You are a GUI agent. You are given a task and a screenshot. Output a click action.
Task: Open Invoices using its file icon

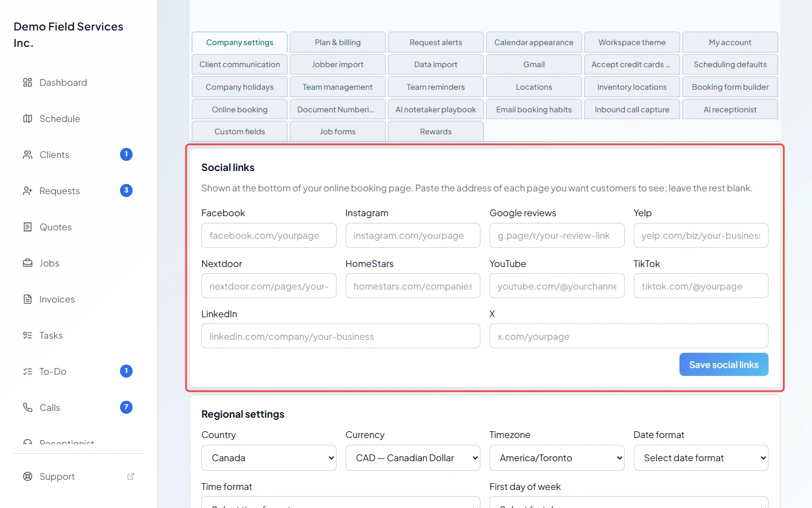(x=28, y=299)
